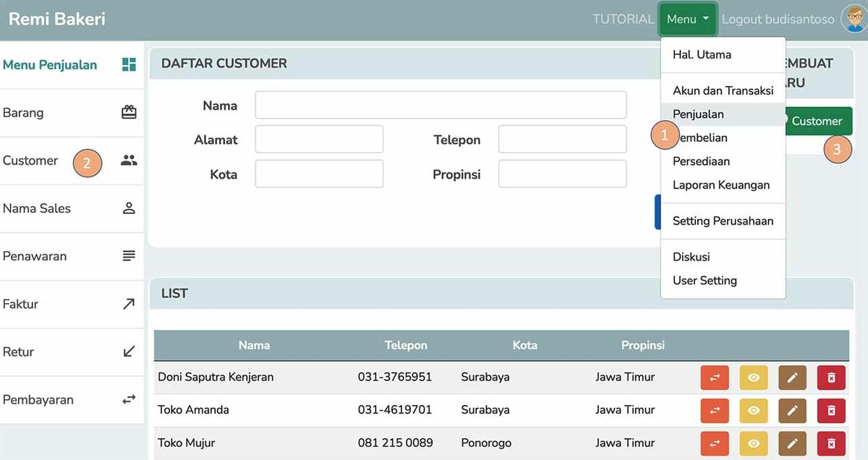Select Penjualan from the dropdown menu
Screen dimensions: 868x460
coord(698,114)
